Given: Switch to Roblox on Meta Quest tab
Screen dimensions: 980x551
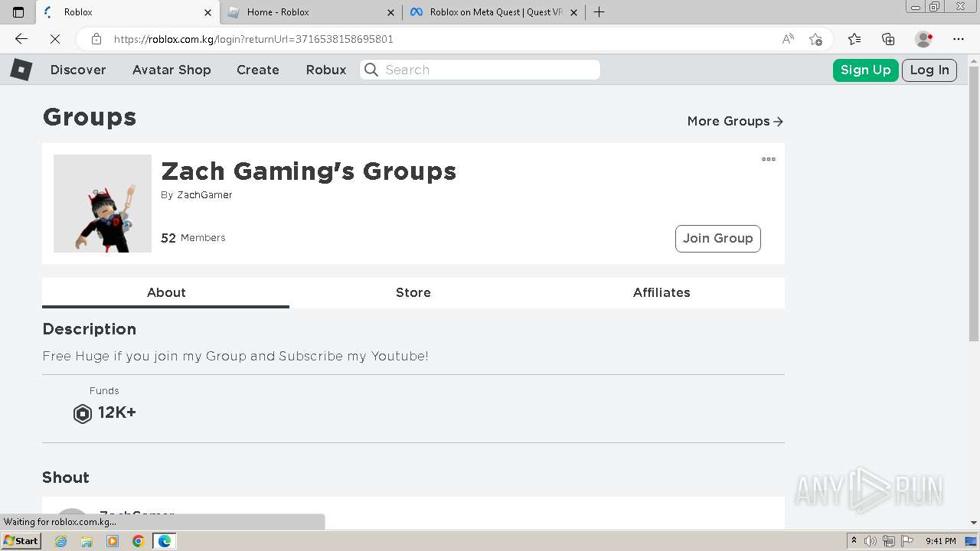Looking at the screenshot, I should [x=494, y=12].
